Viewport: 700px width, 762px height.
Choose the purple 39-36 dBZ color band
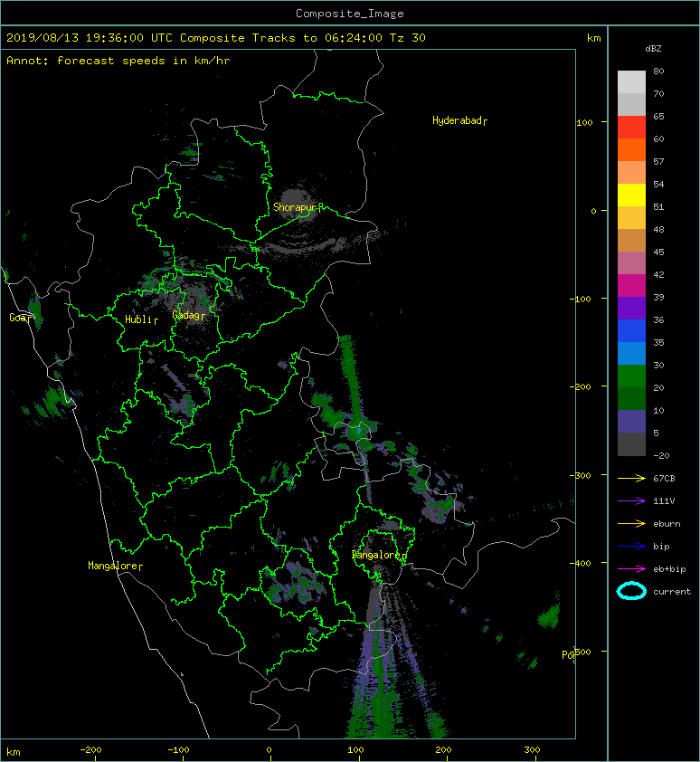(x=631, y=309)
